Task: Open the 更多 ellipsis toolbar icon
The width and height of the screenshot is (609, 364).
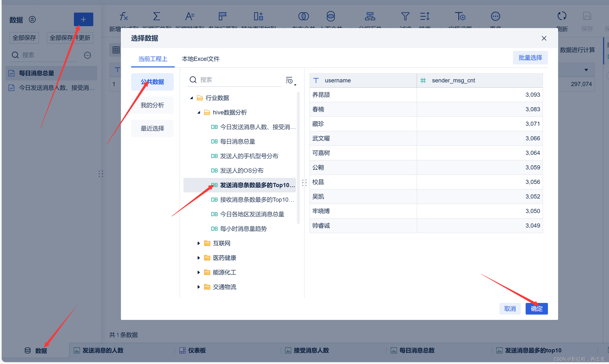Action: pyautogui.click(x=495, y=16)
